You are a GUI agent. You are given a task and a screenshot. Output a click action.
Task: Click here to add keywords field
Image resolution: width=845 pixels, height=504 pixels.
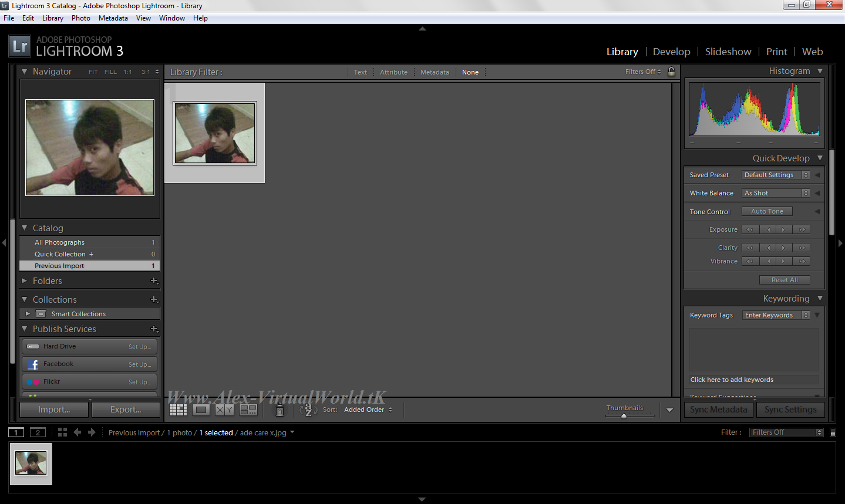(754, 380)
